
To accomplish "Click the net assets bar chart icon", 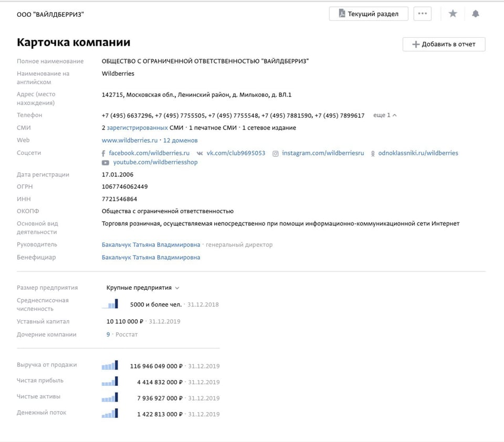I will coord(110,397).
